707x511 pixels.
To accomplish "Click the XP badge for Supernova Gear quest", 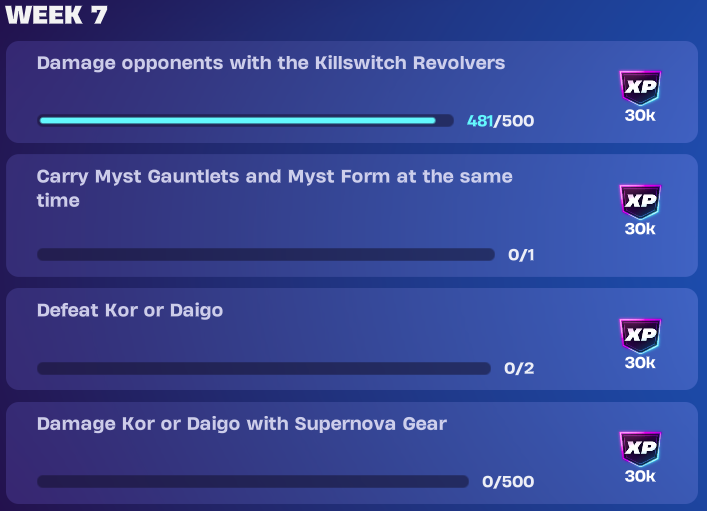I will tap(640, 448).
